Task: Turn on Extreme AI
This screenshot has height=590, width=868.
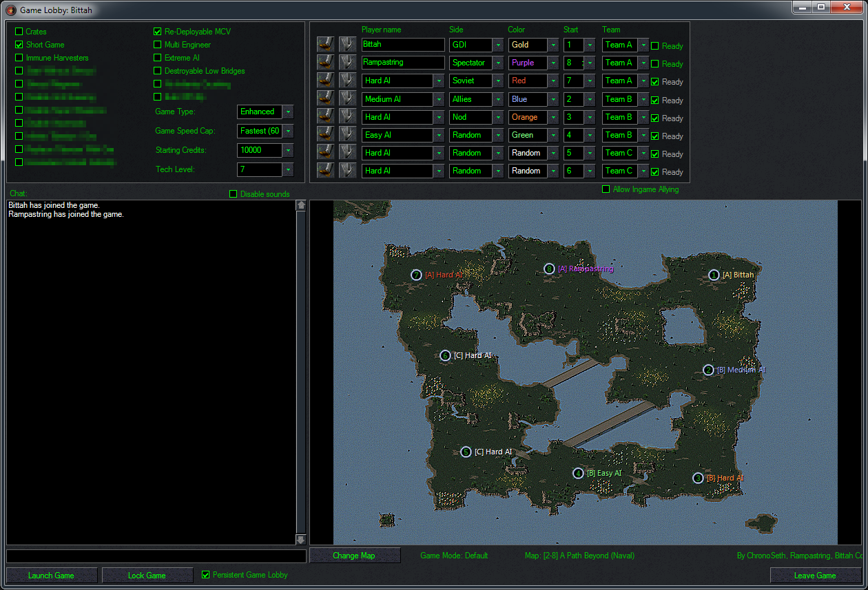Action: click(158, 58)
